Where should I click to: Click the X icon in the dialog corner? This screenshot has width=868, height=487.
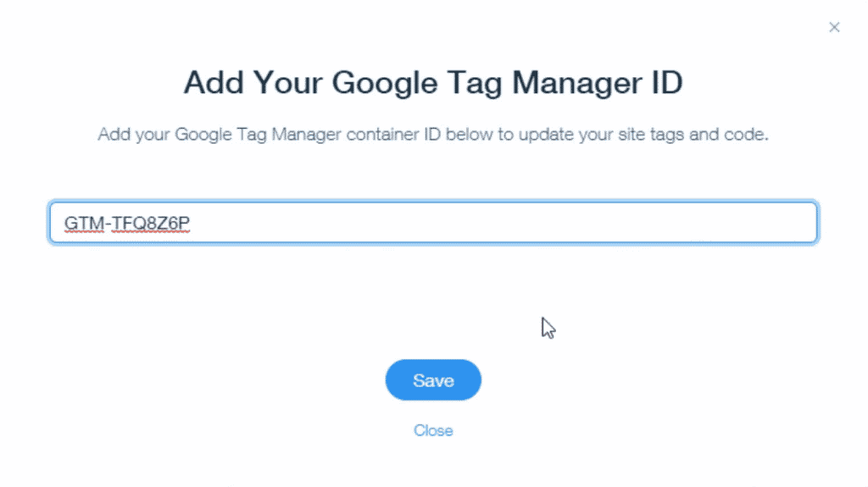pyautogui.click(x=834, y=27)
